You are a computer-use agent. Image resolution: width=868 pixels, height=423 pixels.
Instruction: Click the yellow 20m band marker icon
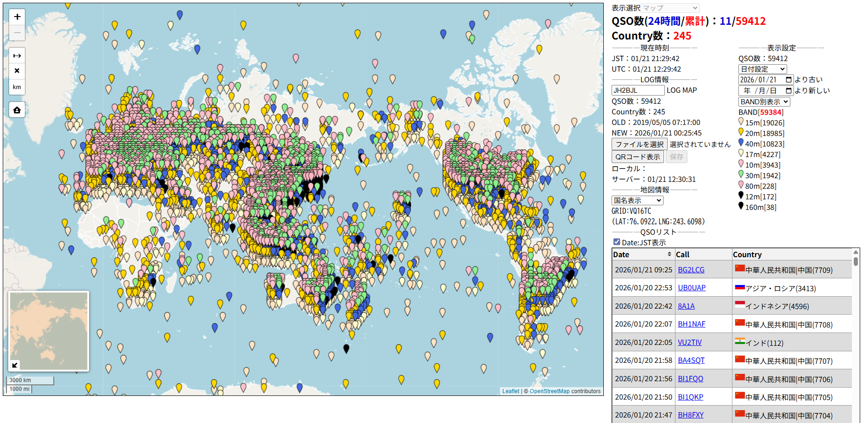coord(741,132)
